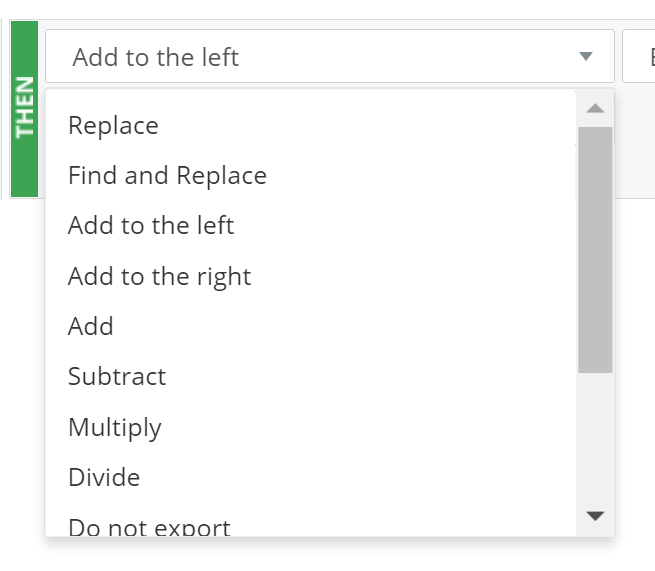Open the 'Add to the left' action combo box
This screenshot has height=571, width=655.
(330, 56)
